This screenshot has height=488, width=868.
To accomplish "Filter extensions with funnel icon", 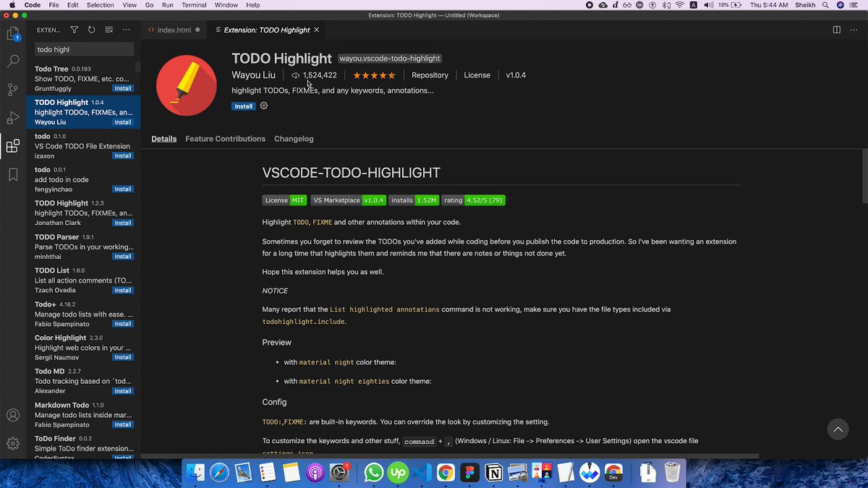I will point(75,30).
